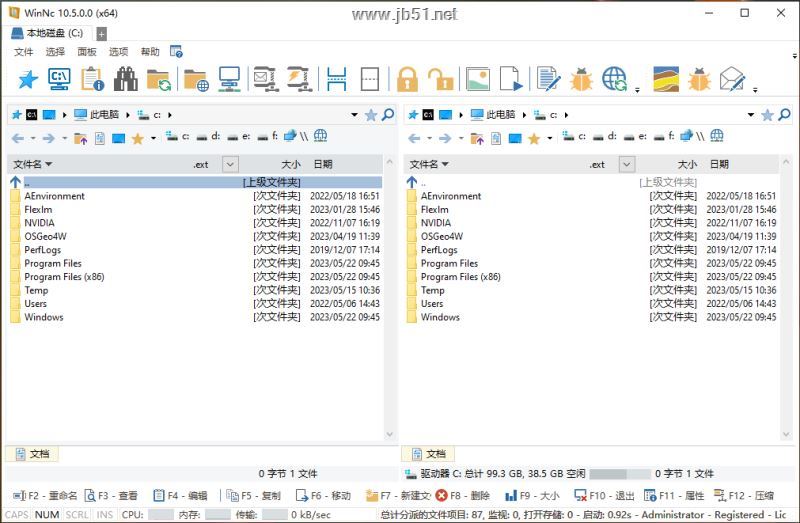Click the quick compress lightning icon

tap(299, 79)
